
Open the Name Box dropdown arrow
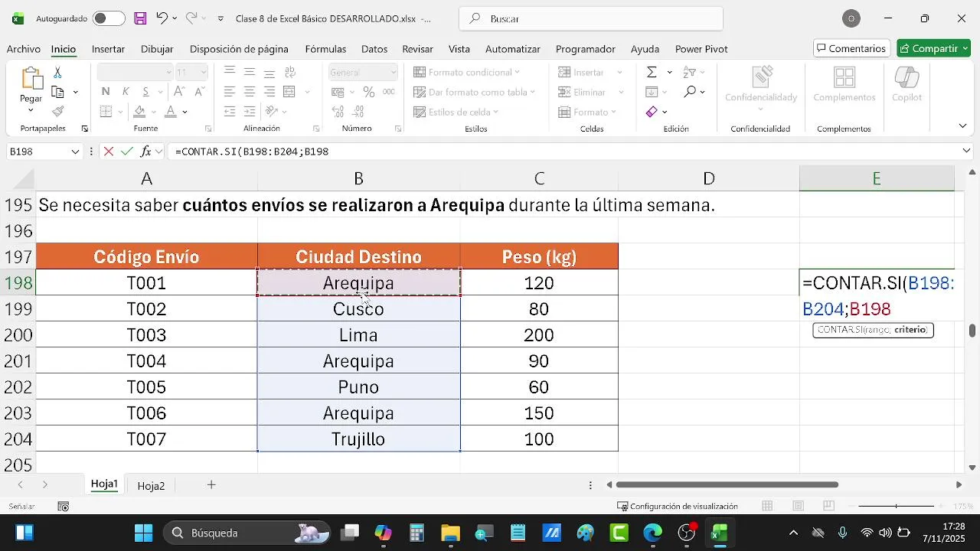coord(75,152)
